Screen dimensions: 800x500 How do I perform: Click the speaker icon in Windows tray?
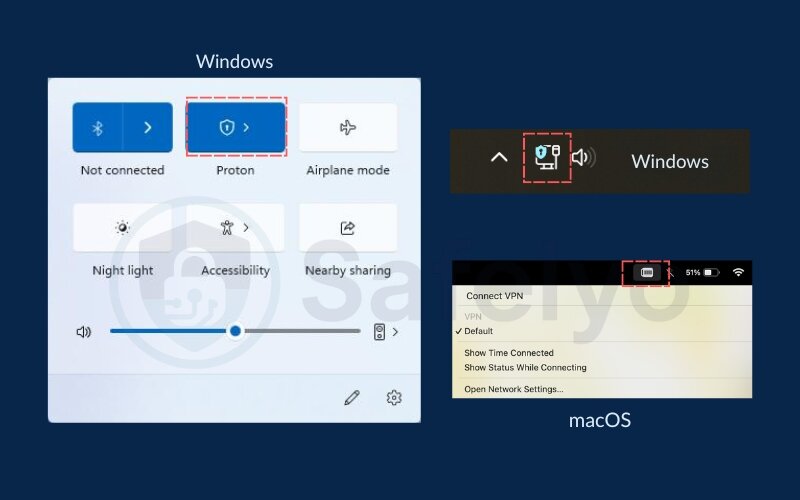[x=582, y=157]
